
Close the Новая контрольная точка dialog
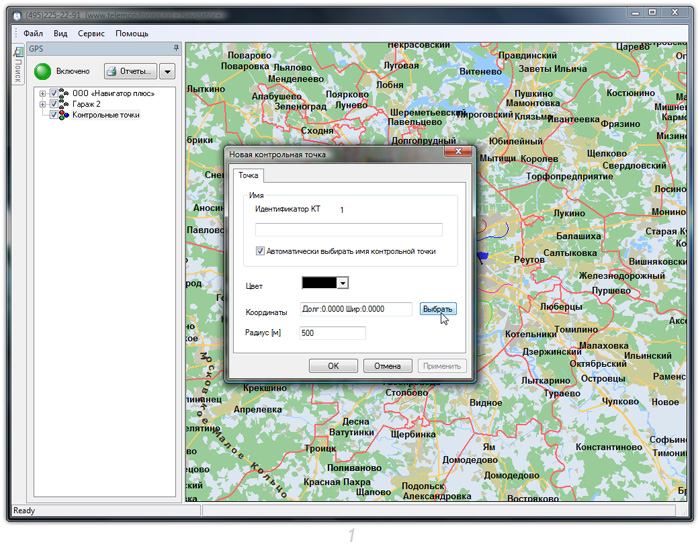[460, 154]
